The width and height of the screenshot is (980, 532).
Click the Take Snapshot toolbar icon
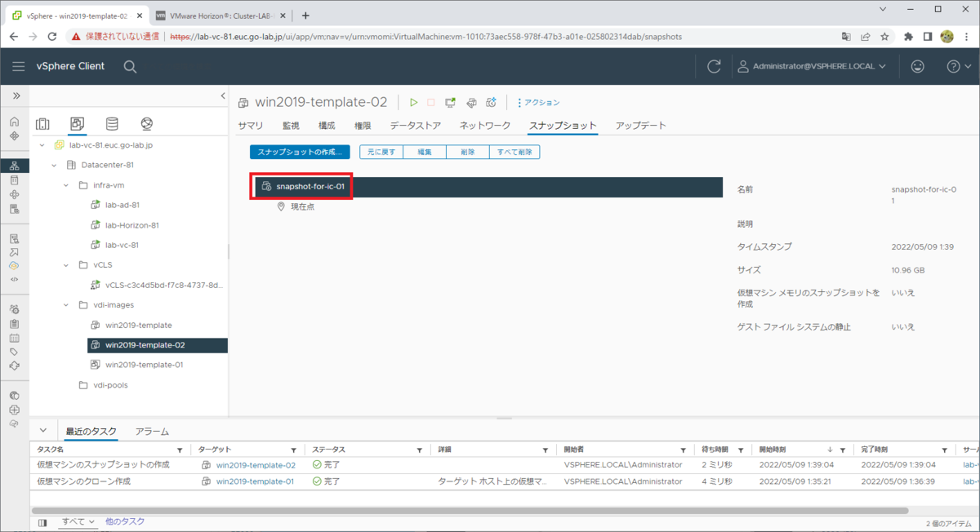pyautogui.click(x=492, y=102)
